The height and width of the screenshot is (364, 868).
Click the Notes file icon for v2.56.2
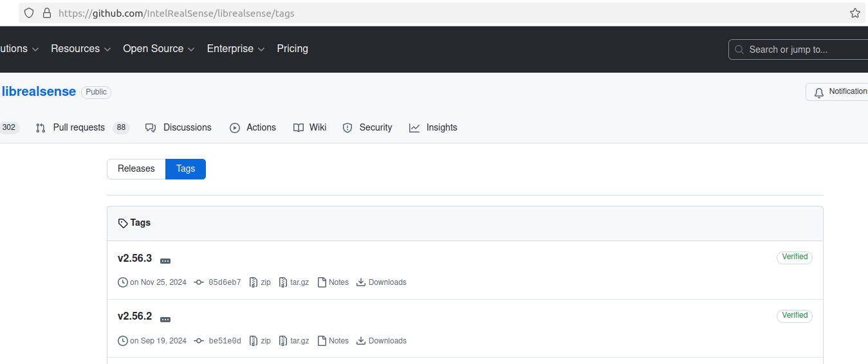[x=322, y=341]
